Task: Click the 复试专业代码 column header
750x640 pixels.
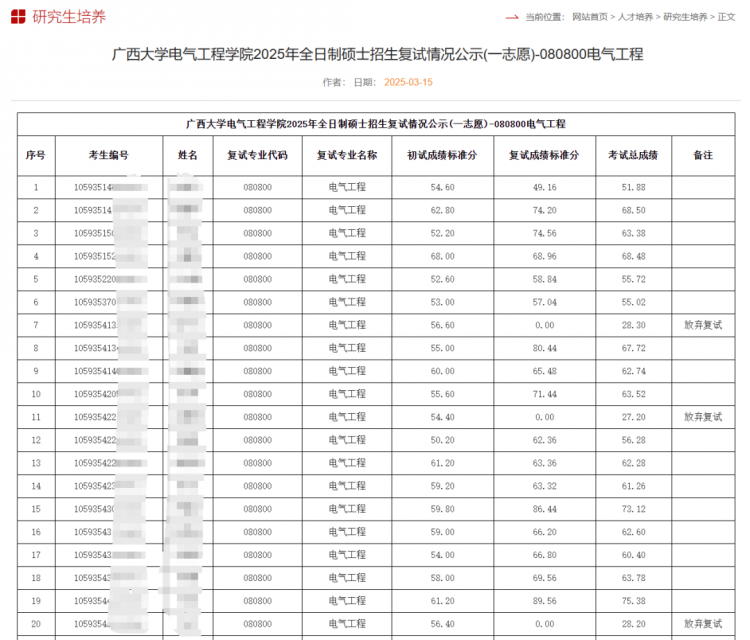Action: 257,155
